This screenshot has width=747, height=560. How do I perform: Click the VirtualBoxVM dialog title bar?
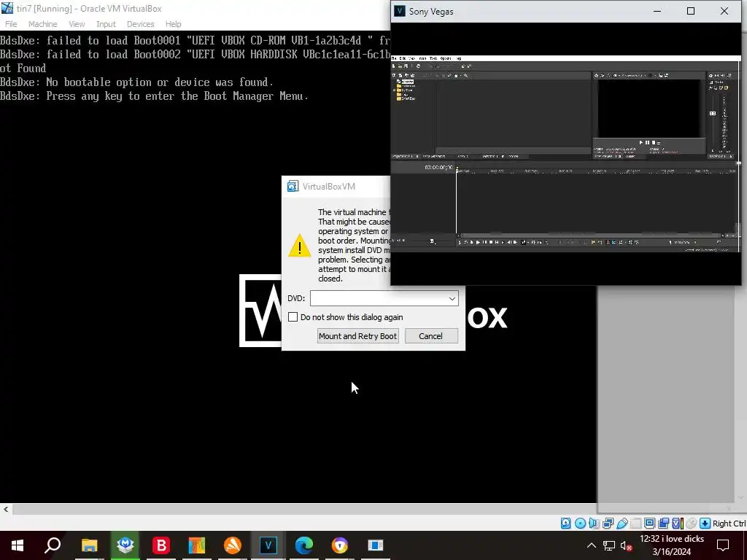coord(336,186)
